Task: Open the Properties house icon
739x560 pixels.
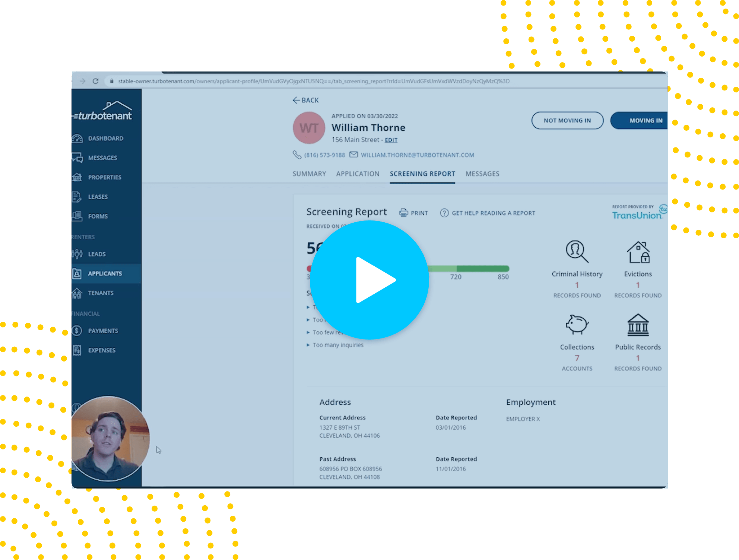Action: 77,177
